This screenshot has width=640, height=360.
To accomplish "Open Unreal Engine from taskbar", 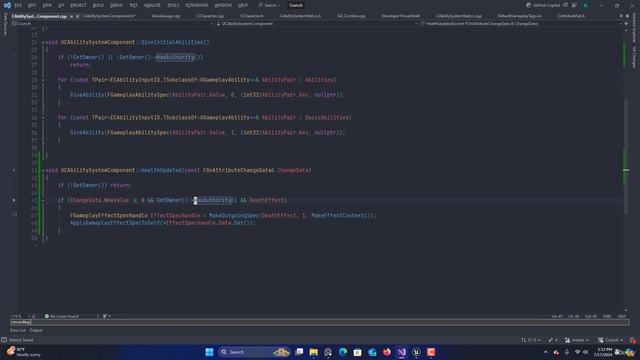I will [x=416, y=352].
